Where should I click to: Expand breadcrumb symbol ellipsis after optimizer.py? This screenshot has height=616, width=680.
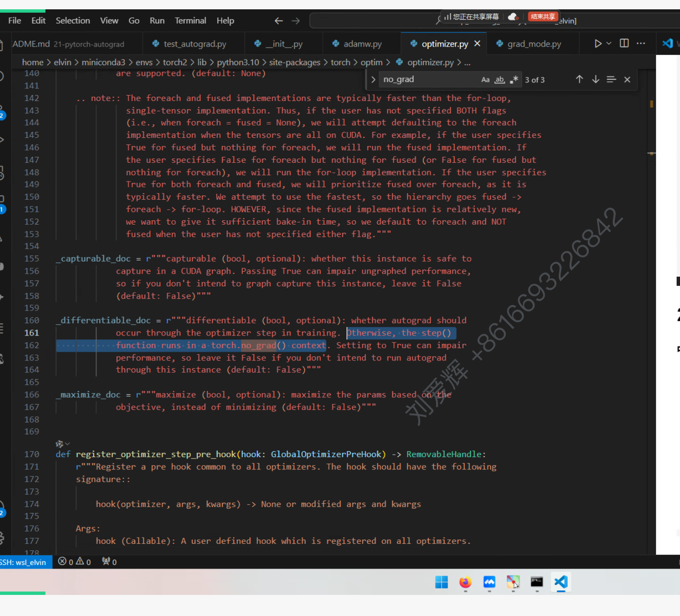pos(467,62)
